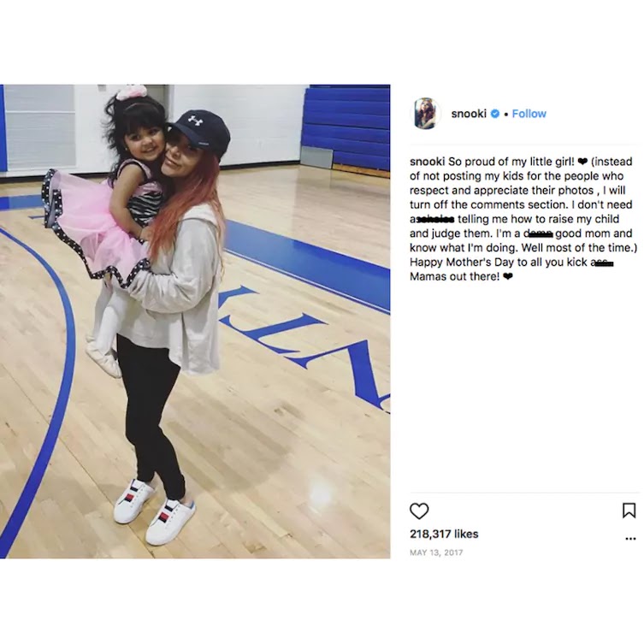Open snooki username in the post header

pyautogui.click(x=469, y=114)
